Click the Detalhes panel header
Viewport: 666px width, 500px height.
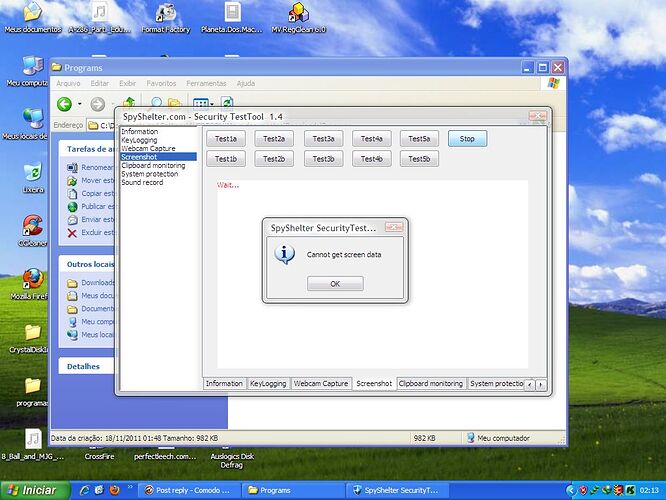pos(87,366)
